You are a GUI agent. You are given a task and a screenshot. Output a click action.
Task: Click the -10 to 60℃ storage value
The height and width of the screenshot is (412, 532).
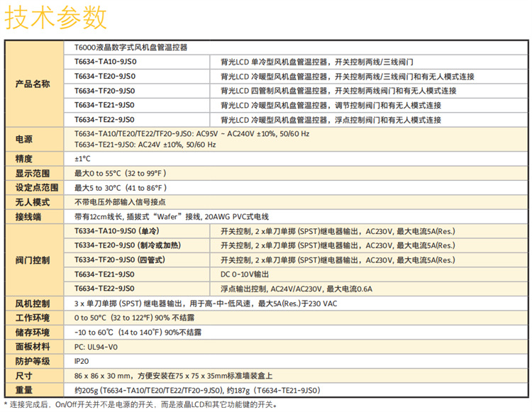pyautogui.click(x=138, y=333)
